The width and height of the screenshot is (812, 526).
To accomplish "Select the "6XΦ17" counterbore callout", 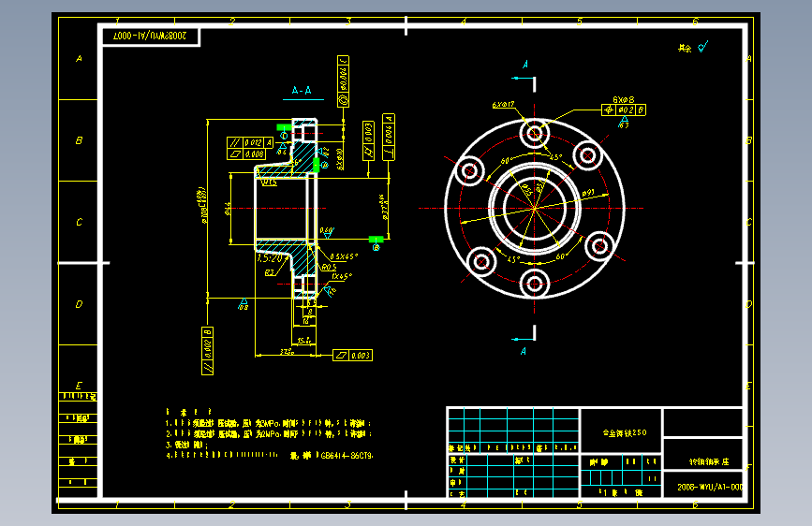I will (x=503, y=105).
